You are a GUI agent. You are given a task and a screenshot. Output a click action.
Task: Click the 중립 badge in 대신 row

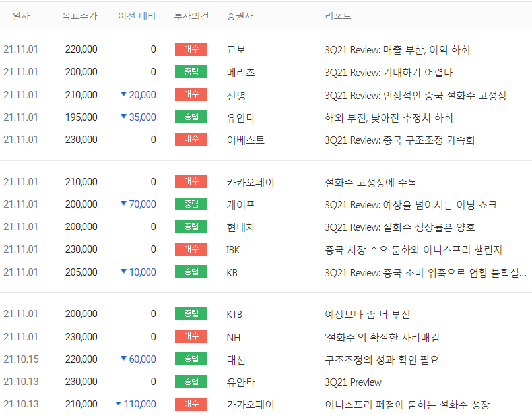(191, 359)
